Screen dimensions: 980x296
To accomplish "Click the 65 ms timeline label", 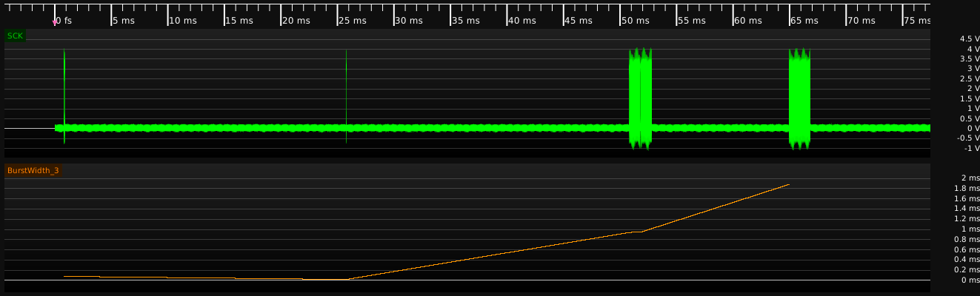I will tap(805, 21).
